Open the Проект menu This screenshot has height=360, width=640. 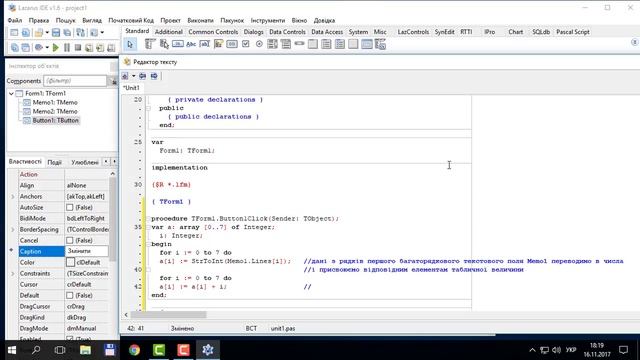170,20
